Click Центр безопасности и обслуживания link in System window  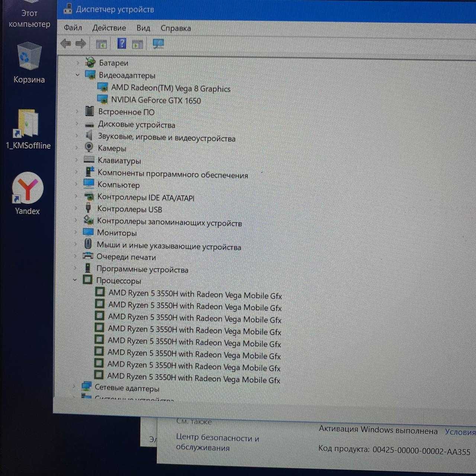(217, 443)
